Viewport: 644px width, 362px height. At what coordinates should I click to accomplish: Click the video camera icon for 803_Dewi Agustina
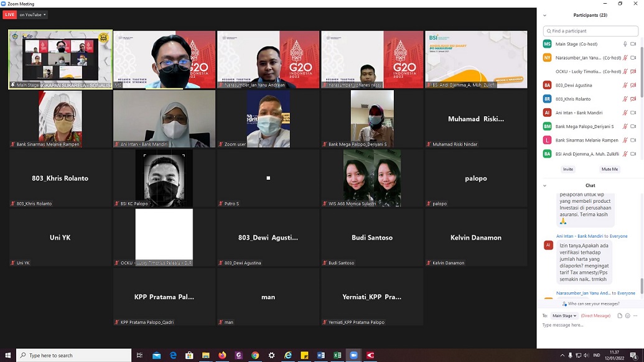633,85
